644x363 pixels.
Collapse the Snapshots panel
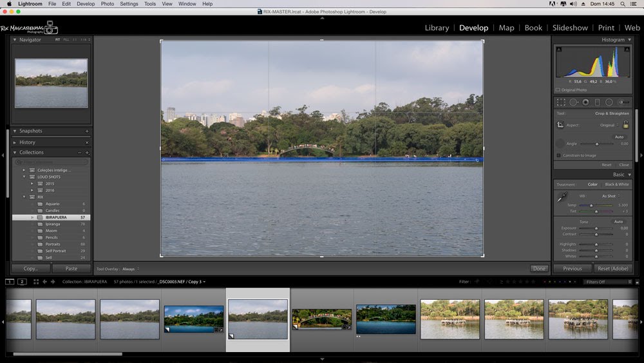(15, 131)
